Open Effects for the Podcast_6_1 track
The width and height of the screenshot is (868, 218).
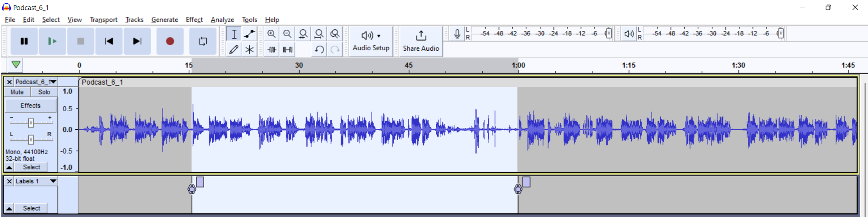(x=31, y=106)
